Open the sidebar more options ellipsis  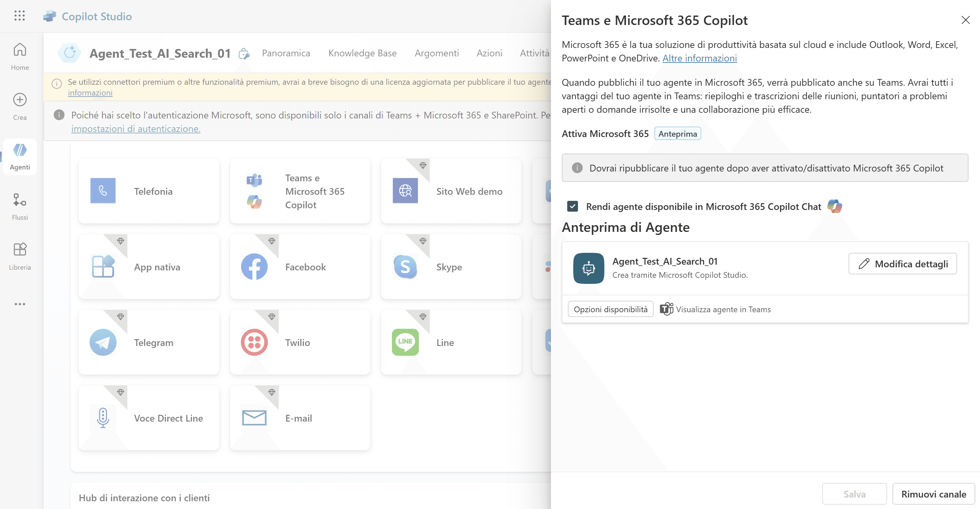20,304
